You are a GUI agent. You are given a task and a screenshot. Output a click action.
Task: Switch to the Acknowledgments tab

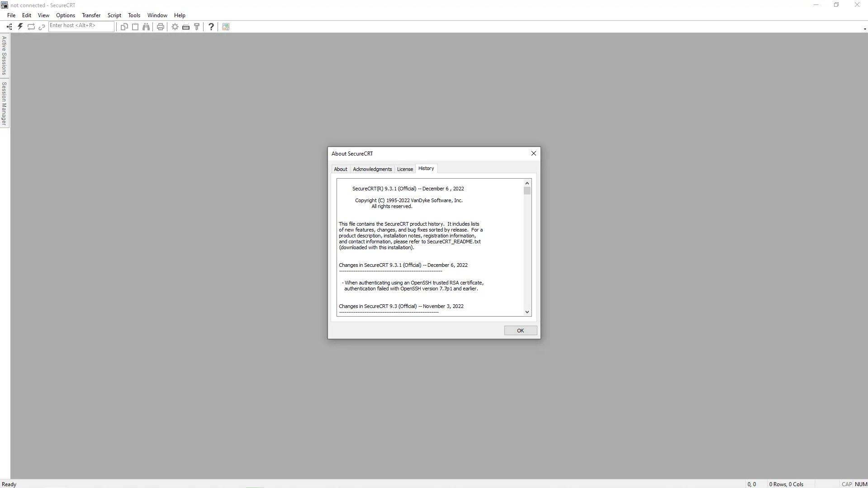pyautogui.click(x=372, y=169)
